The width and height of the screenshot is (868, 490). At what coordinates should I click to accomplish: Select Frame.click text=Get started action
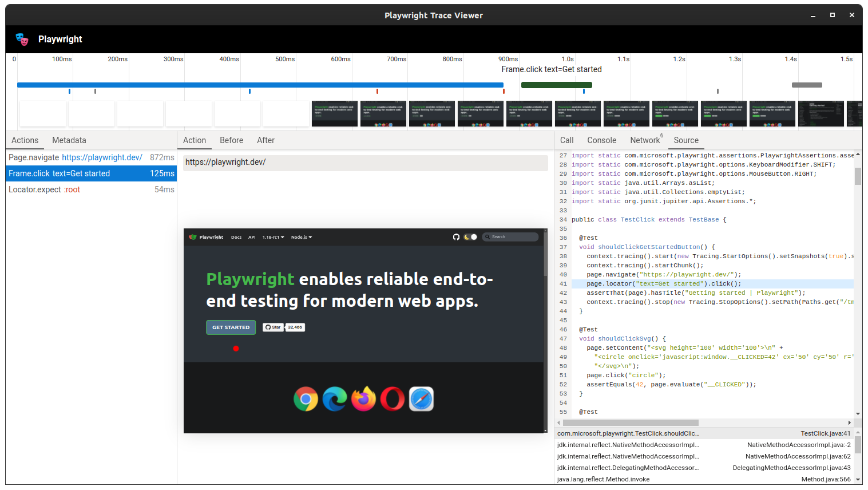click(x=92, y=173)
